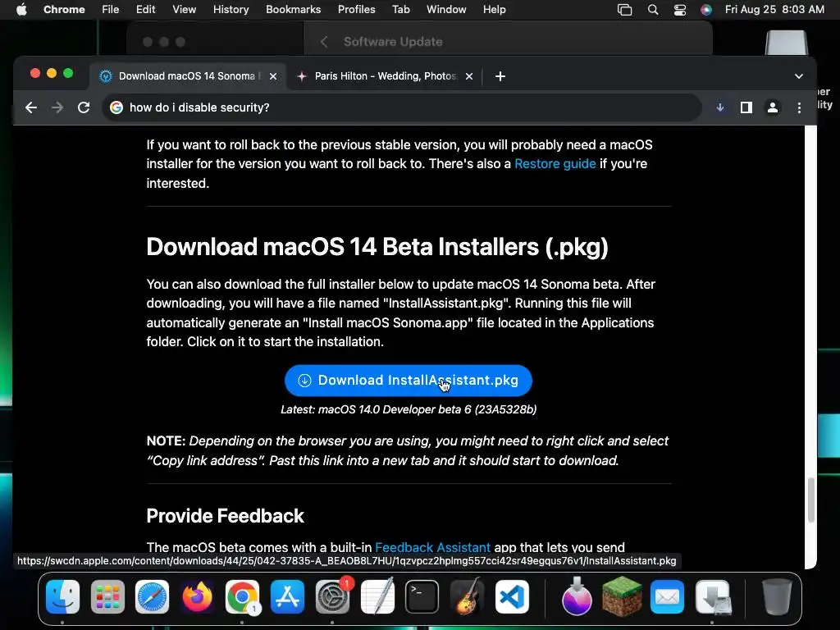This screenshot has height=630, width=840.
Task: Open the History menu
Action: point(231,10)
